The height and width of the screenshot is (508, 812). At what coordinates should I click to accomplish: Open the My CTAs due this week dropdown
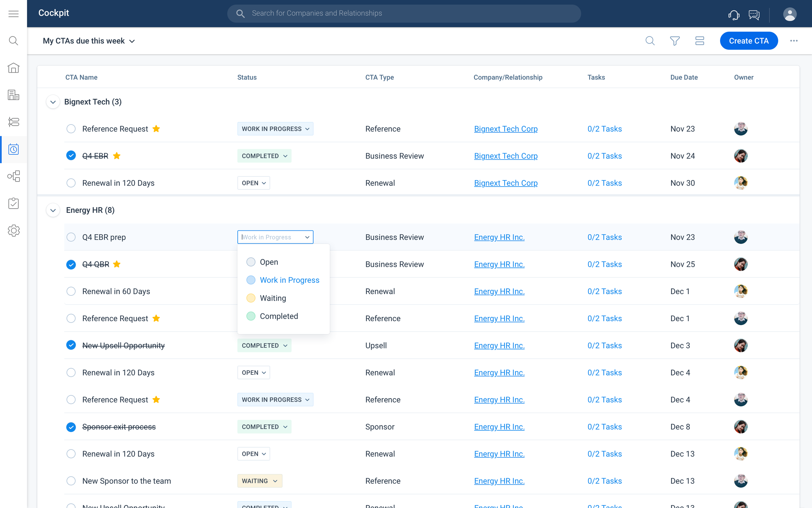pyautogui.click(x=89, y=41)
